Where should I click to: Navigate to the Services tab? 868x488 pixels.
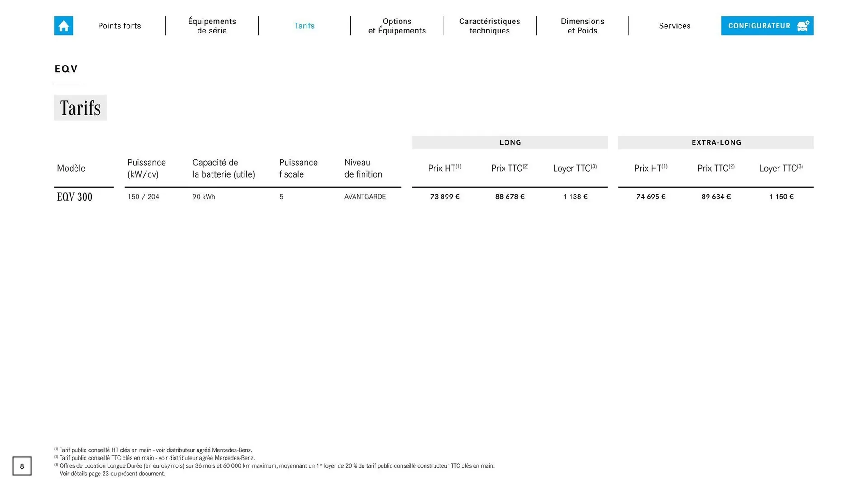point(675,26)
